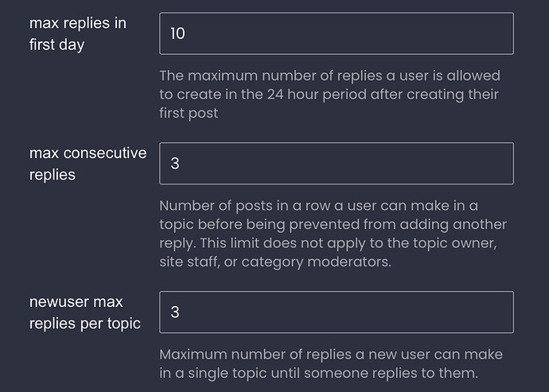Screen dimensions: 549x392
Task: Click the "max consecutive replies" setting label
Action: [x=88, y=164]
